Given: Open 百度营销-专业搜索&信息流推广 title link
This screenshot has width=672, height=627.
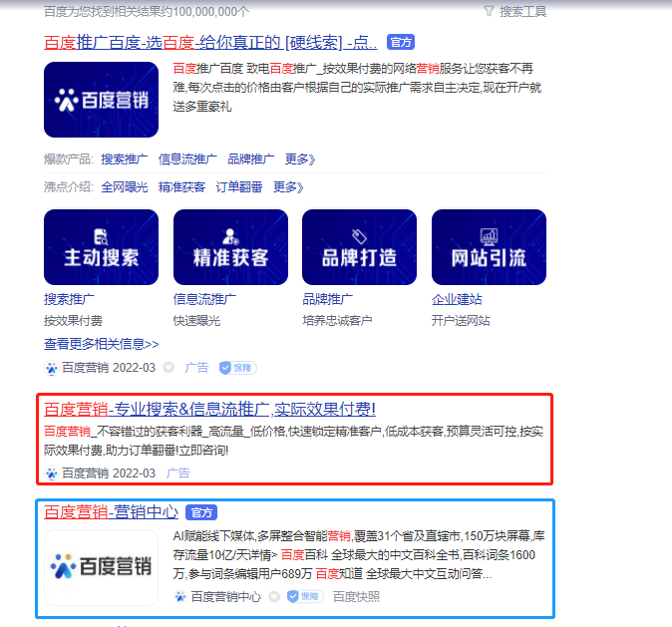Looking at the screenshot, I should (209, 410).
